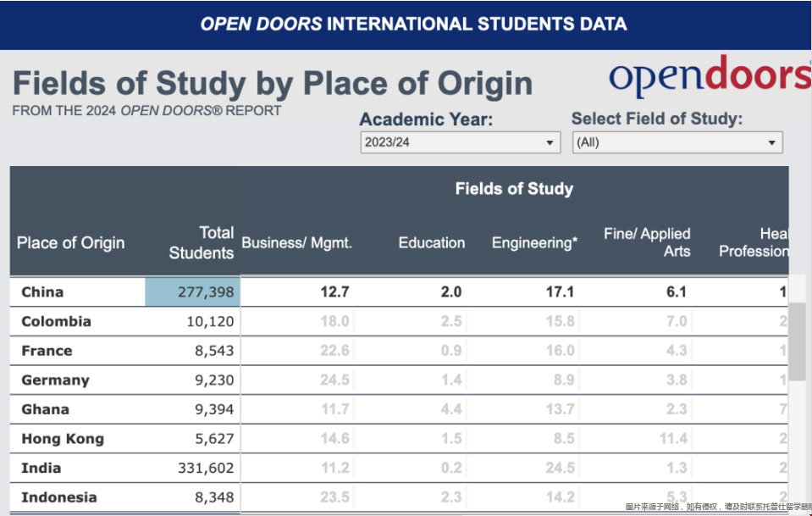
Task: Click the Place of Origin column header
Action: 70,243
